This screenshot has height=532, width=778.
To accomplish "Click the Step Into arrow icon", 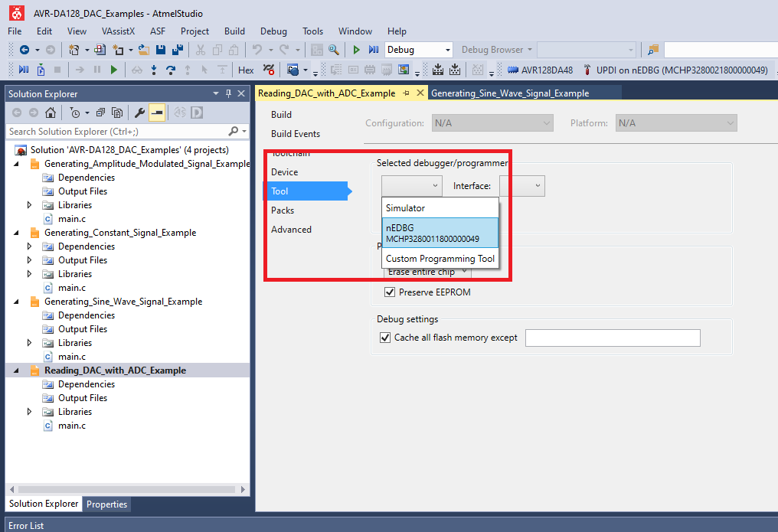I will point(155,70).
